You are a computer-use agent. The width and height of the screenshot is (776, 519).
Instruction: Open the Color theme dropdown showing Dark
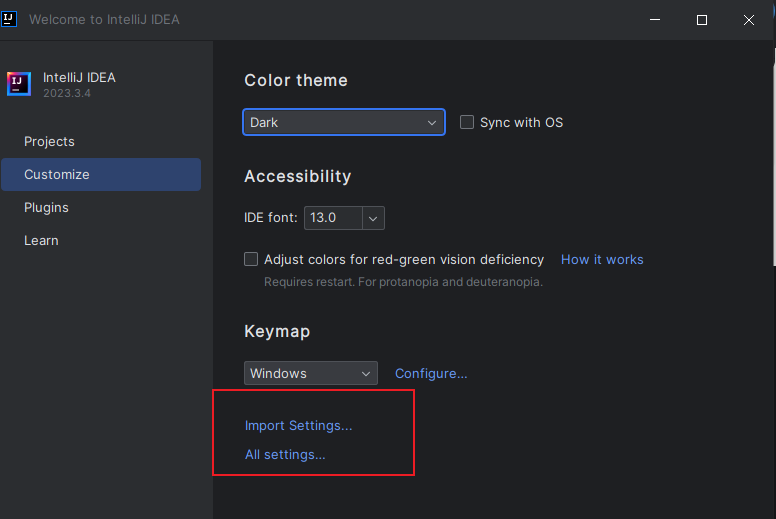[x=344, y=122]
